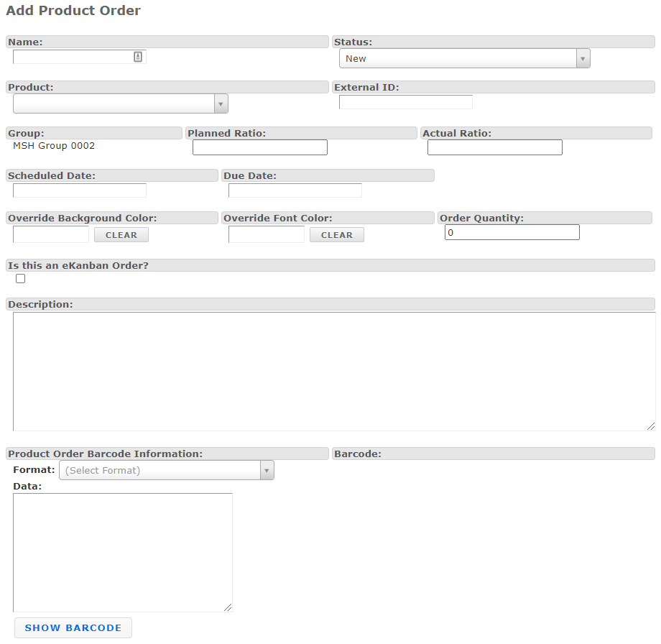
Task: Click the Scheduled Date field
Action: pos(80,190)
